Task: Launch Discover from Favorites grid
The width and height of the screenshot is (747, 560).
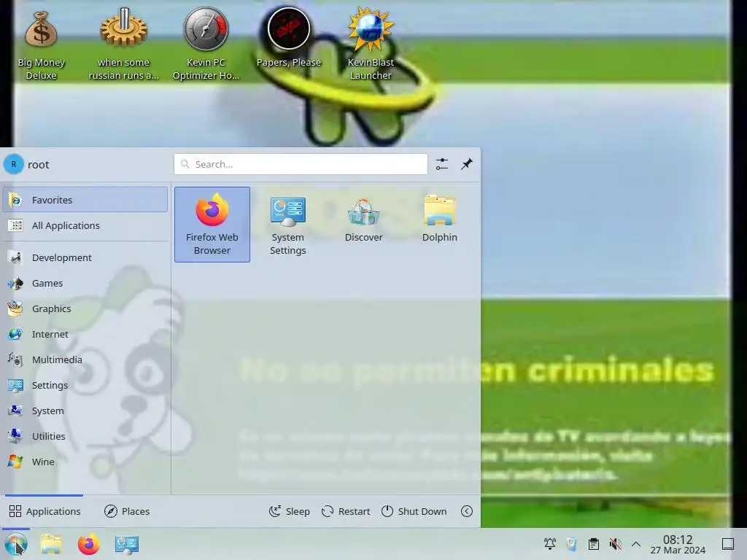Action: point(363,219)
